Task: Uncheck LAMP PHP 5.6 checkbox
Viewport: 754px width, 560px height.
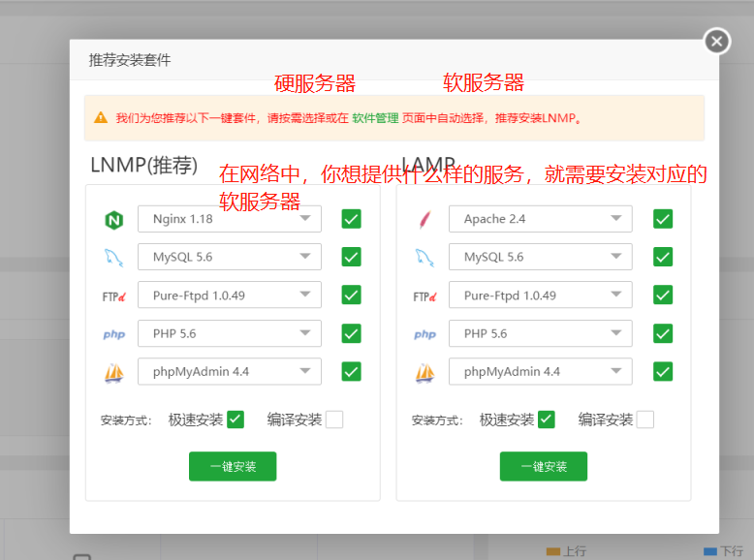Action: [x=663, y=333]
